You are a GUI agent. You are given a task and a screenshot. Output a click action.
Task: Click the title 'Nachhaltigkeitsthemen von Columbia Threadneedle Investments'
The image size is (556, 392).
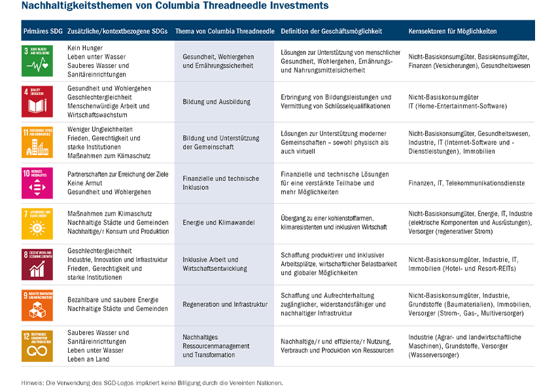[175, 6]
